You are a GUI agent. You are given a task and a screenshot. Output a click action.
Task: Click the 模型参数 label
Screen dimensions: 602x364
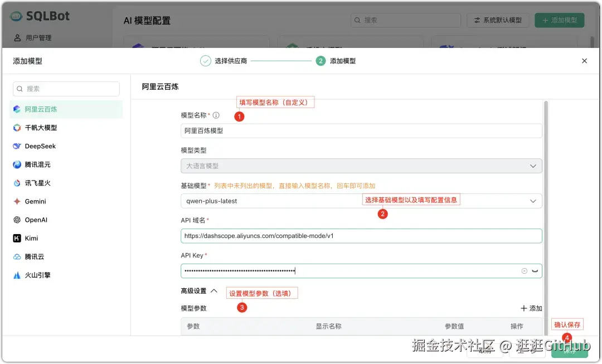(193, 308)
